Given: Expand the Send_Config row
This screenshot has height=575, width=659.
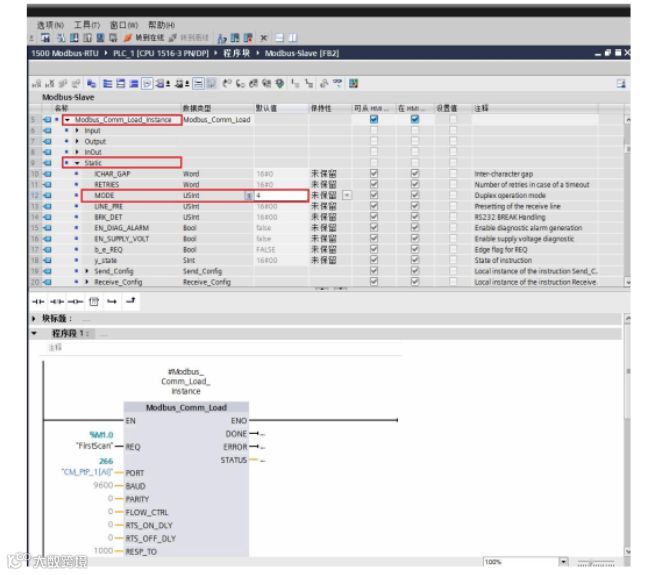Looking at the screenshot, I should pyautogui.click(x=87, y=271).
